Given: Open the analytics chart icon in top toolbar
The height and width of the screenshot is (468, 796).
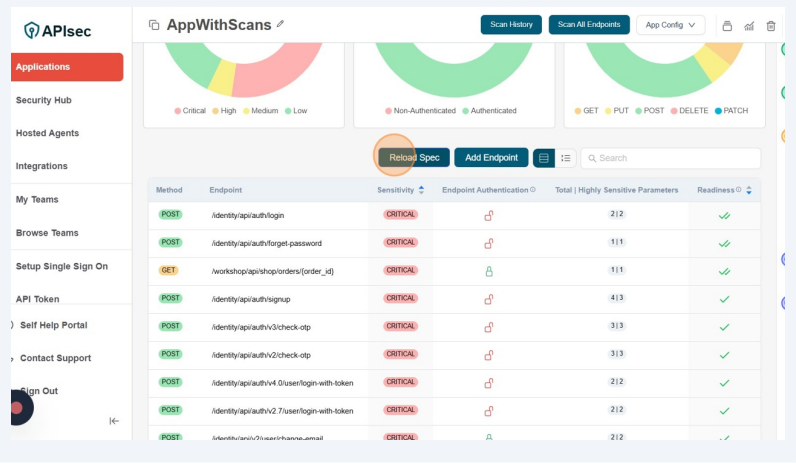Looking at the screenshot, I should click(749, 25).
